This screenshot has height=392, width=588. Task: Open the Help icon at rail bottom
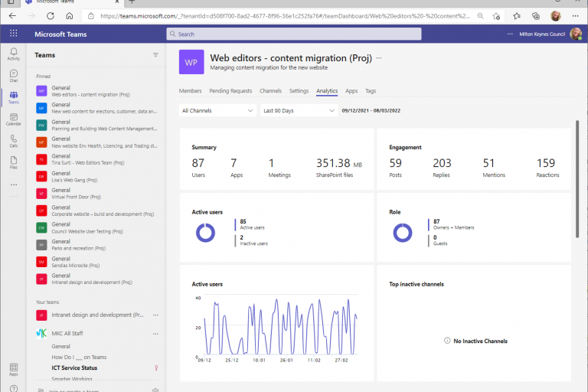pyautogui.click(x=14, y=389)
